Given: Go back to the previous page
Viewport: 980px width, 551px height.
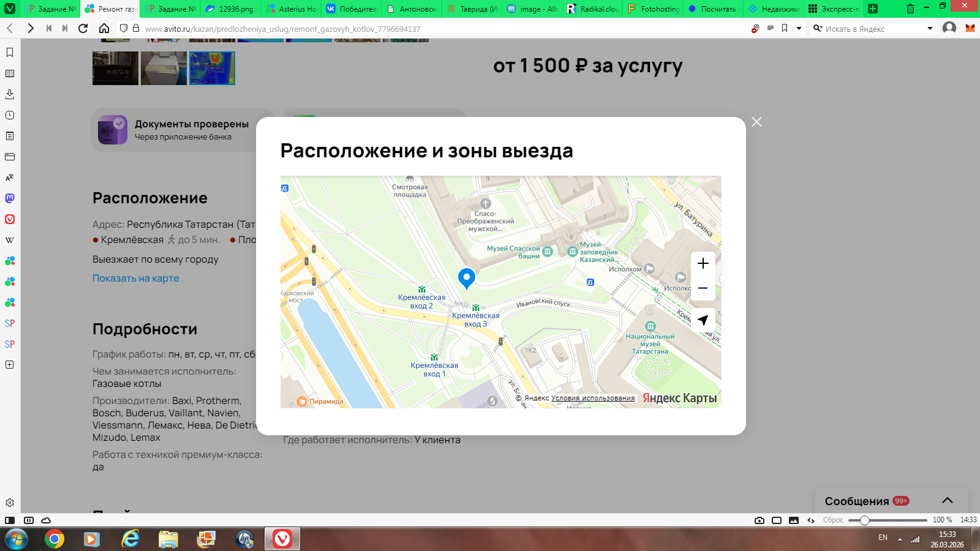Looking at the screenshot, I should 10,28.
